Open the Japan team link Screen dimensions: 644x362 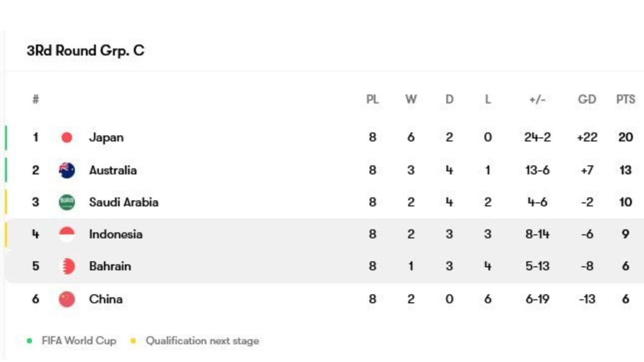coord(106,137)
